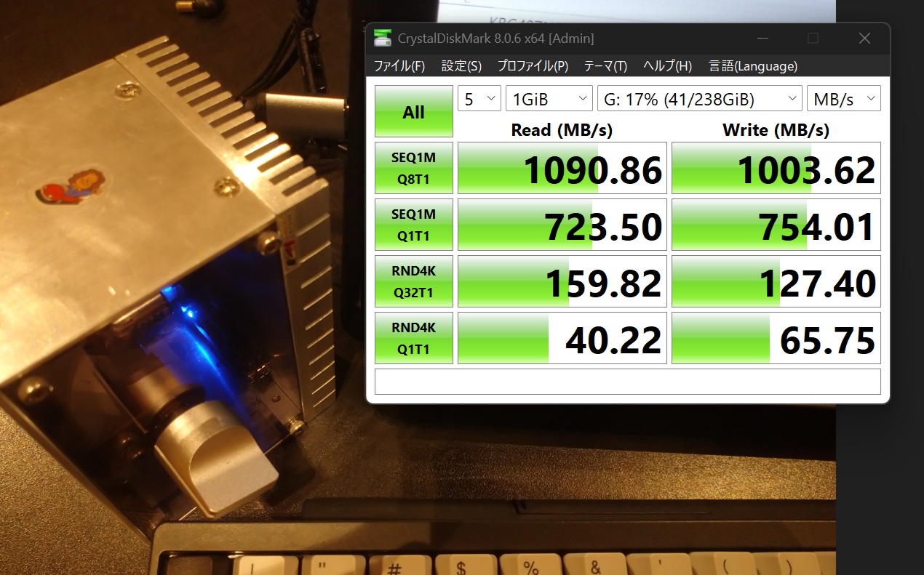Open the テーマ(T) theme menu

coord(605,66)
